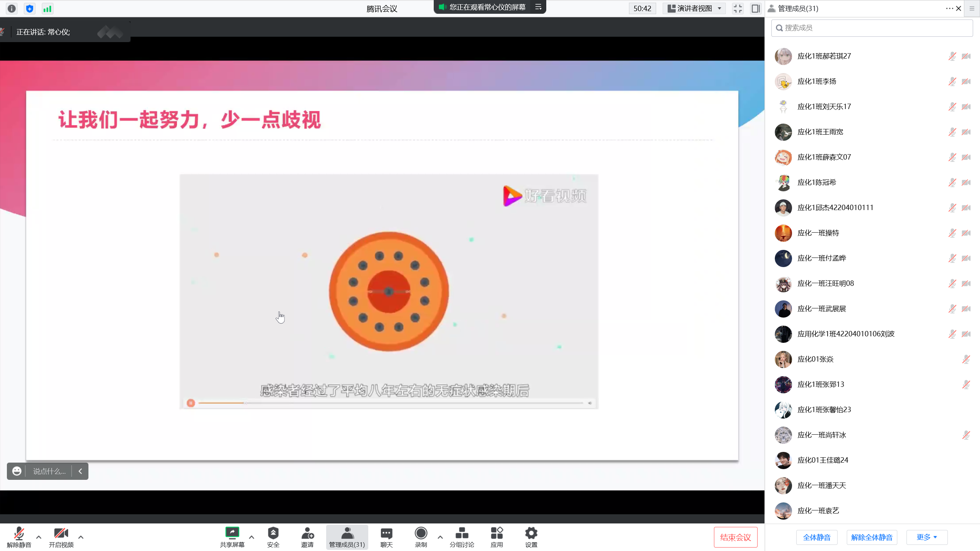980x551 pixels.
Task: Click the 全体静音 button
Action: pos(817,537)
